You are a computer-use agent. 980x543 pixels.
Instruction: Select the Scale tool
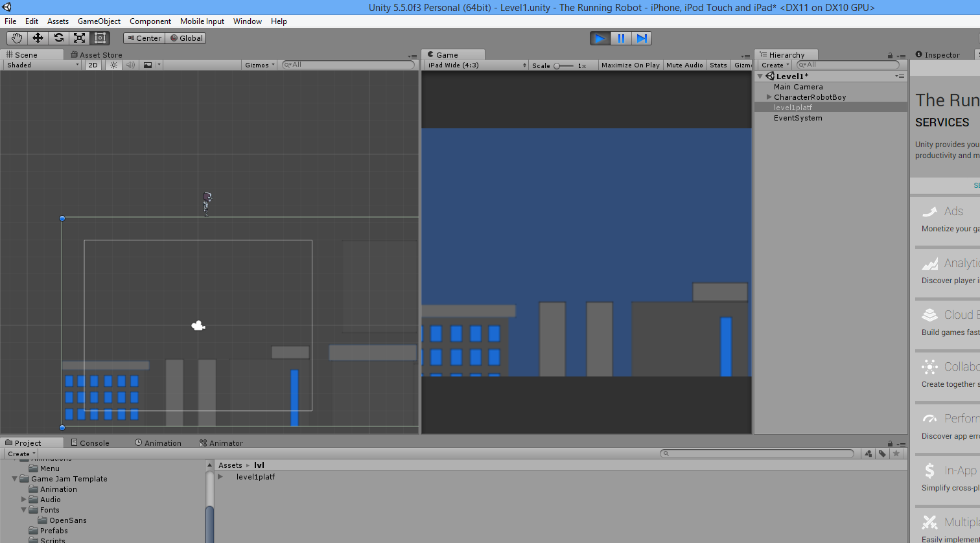click(79, 38)
